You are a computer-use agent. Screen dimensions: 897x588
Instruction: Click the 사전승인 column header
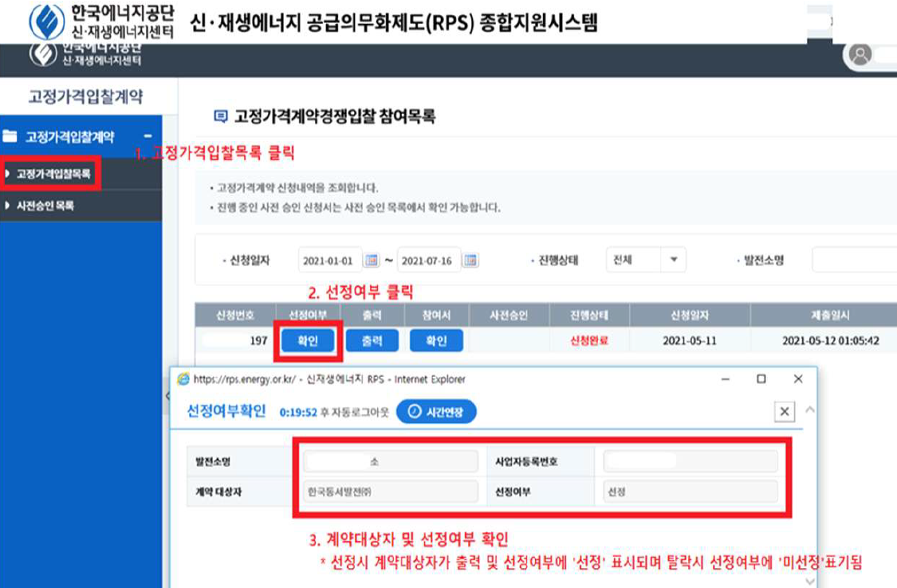pyautogui.click(x=509, y=315)
